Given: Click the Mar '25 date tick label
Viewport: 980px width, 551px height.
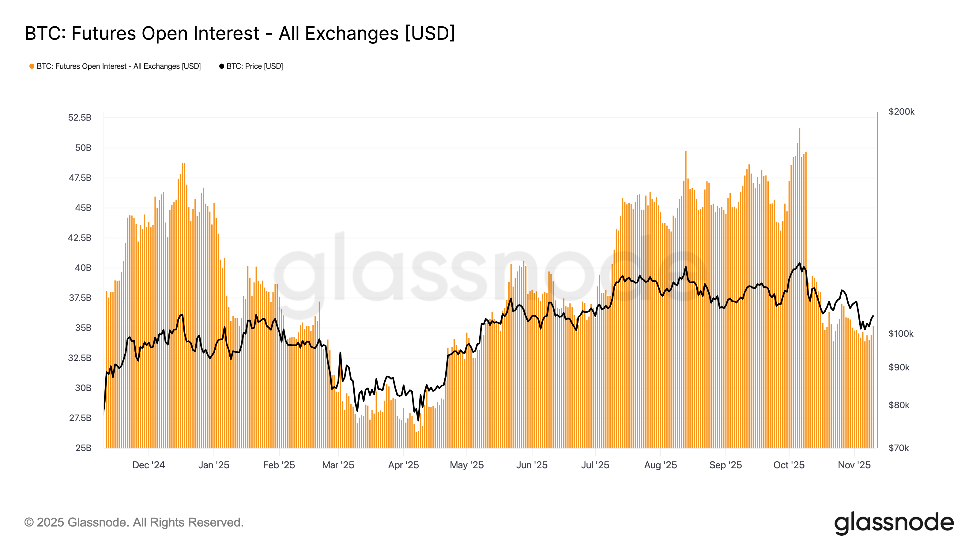Looking at the screenshot, I should 338,465.
